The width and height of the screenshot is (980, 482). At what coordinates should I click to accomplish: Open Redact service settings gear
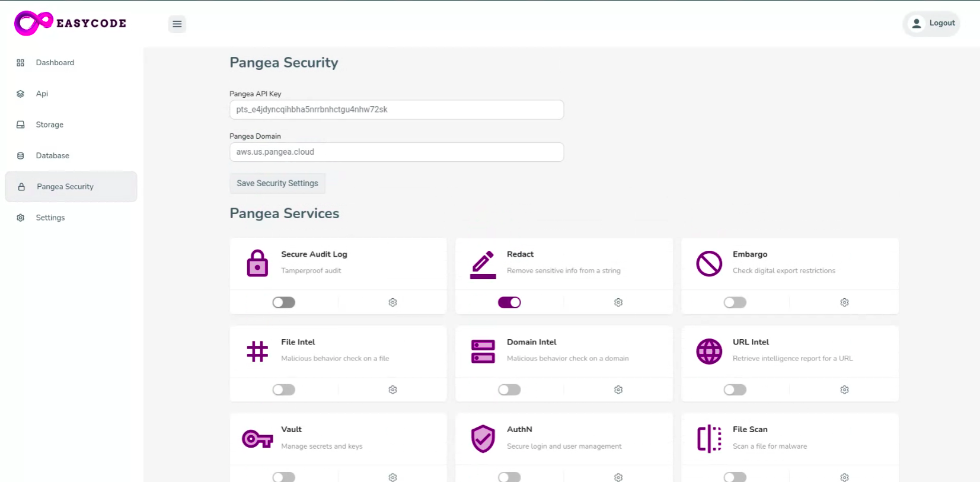[x=618, y=302]
